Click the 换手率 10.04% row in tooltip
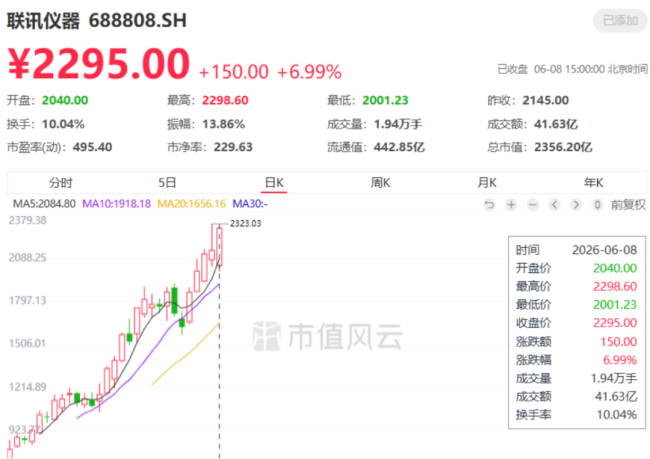This screenshot has height=459, width=650. (576, 415)
